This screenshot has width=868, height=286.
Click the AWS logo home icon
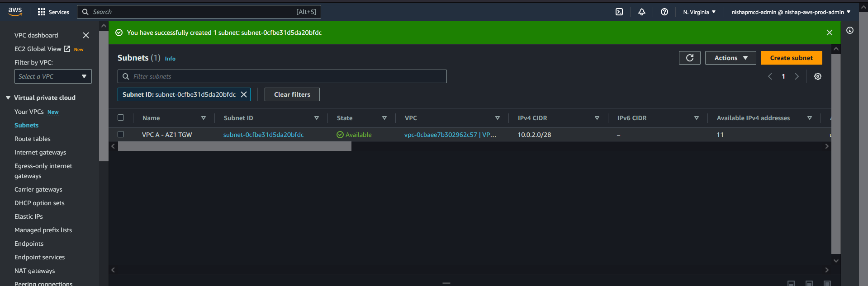15,12
